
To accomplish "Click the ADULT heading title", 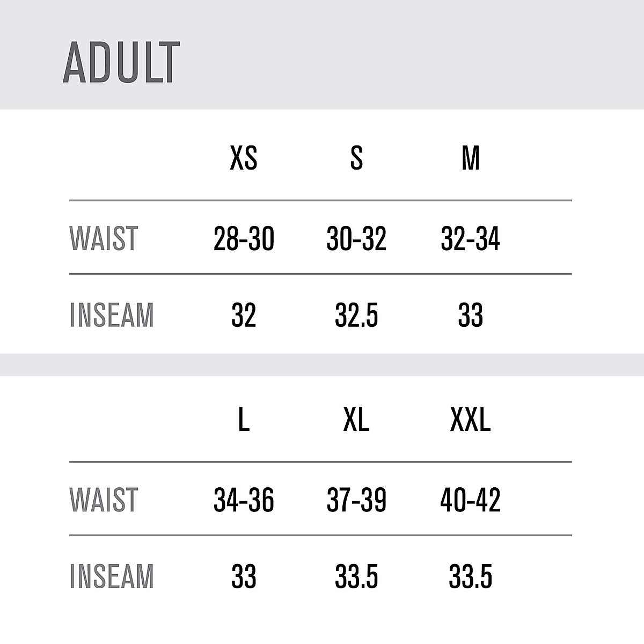I will [121, 62].
